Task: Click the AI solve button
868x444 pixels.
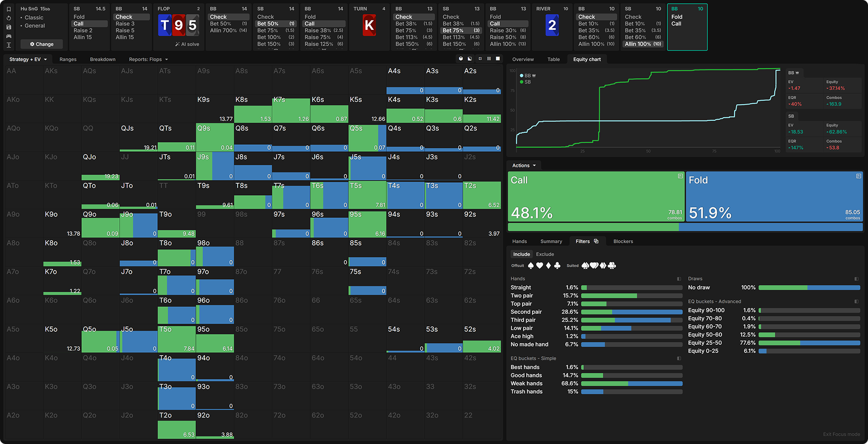Action: [x=187, y=44]
